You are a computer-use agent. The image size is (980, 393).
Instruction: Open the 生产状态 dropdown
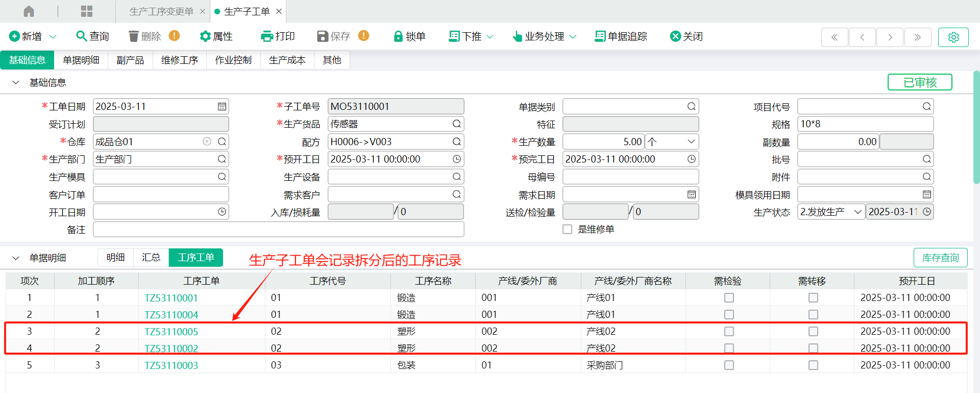[x=857, y=212]
